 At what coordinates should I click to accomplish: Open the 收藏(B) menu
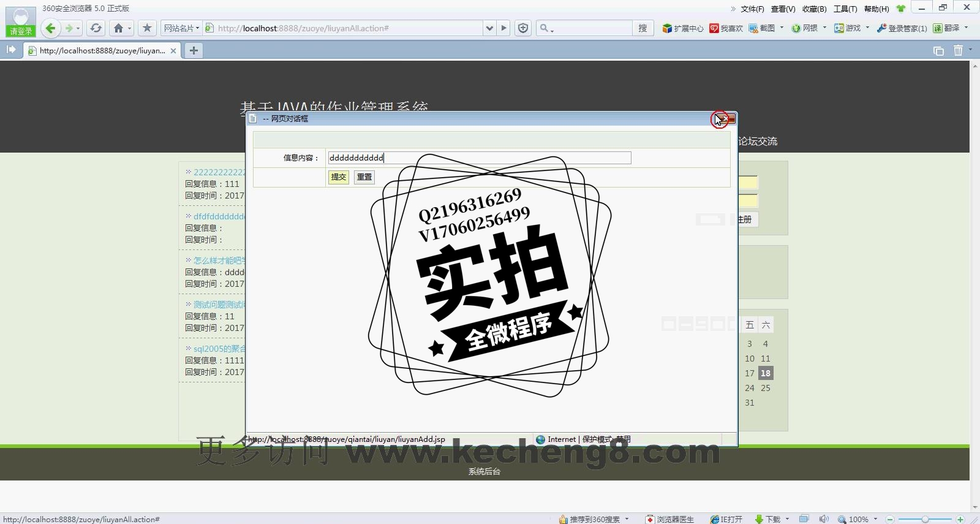pos(814,9)
